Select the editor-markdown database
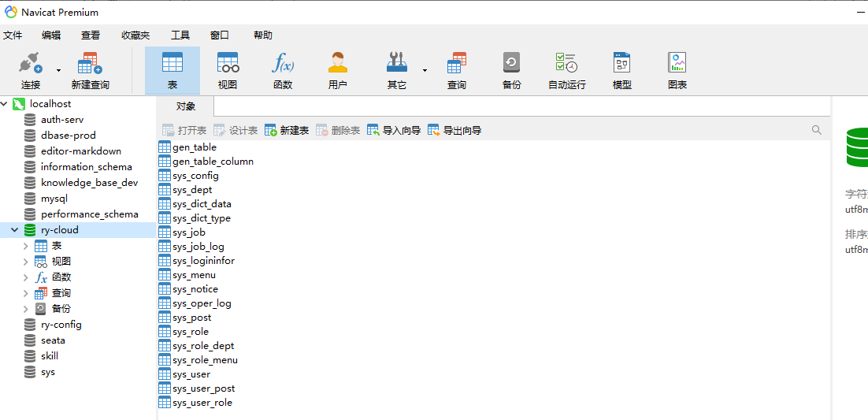Image resolution: width=868 pixels, height=420 pixels. coord(81,151)
